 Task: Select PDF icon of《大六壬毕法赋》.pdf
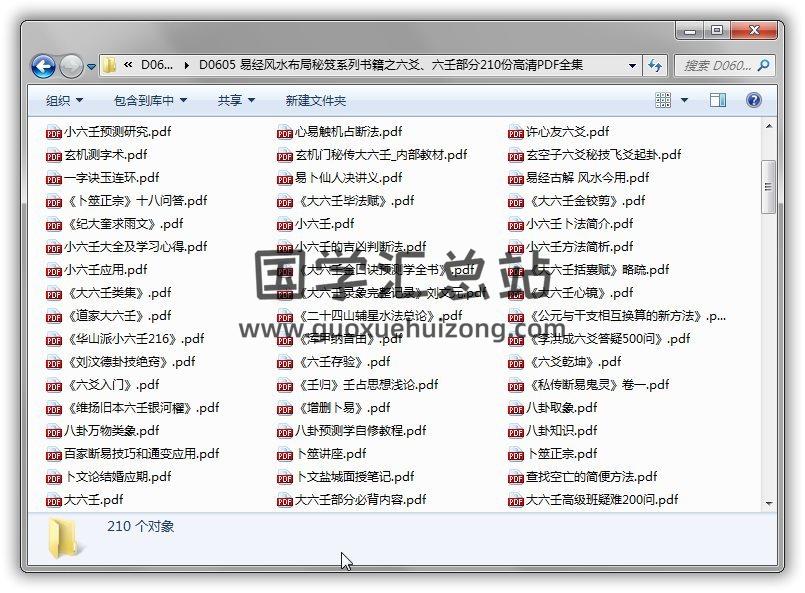point(284,202)
